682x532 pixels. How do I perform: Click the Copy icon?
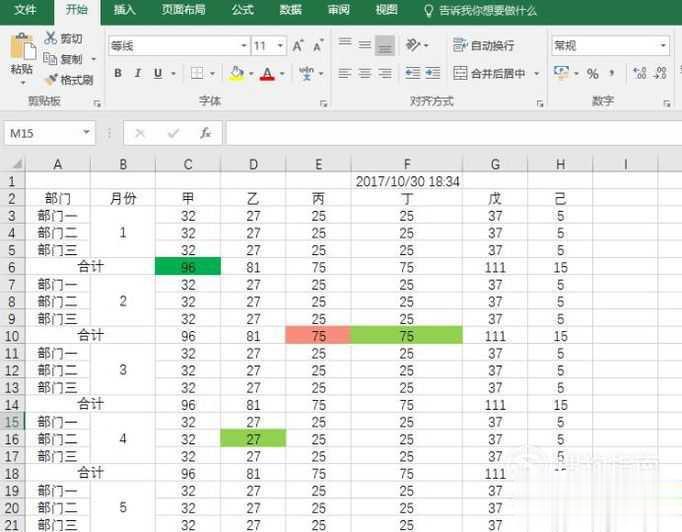50,59
